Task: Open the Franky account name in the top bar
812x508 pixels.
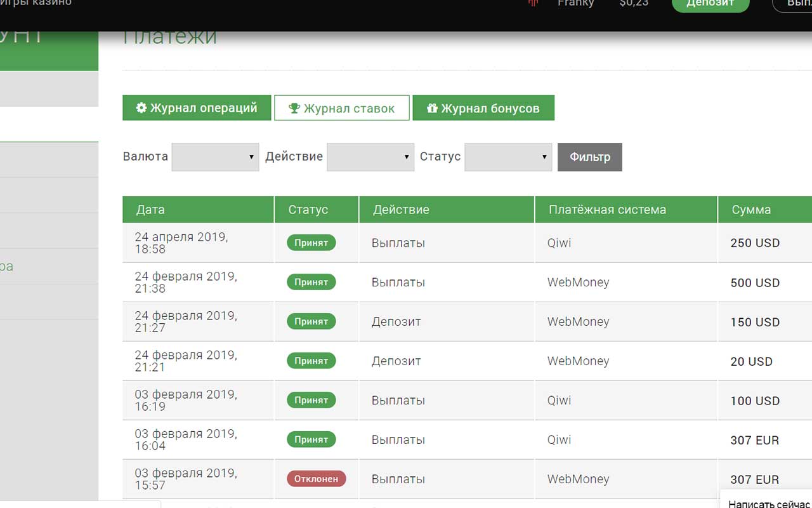Action: (x=575, y=3)
